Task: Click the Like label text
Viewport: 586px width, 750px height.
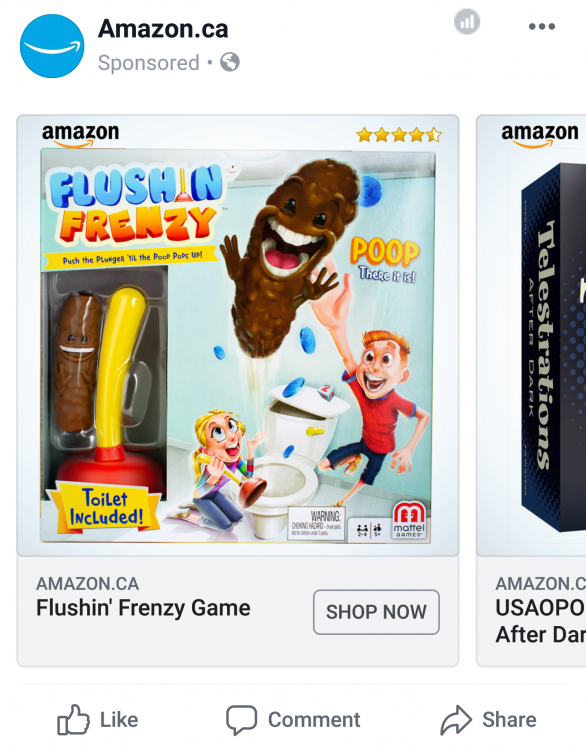Action: (x=119, y=720)
